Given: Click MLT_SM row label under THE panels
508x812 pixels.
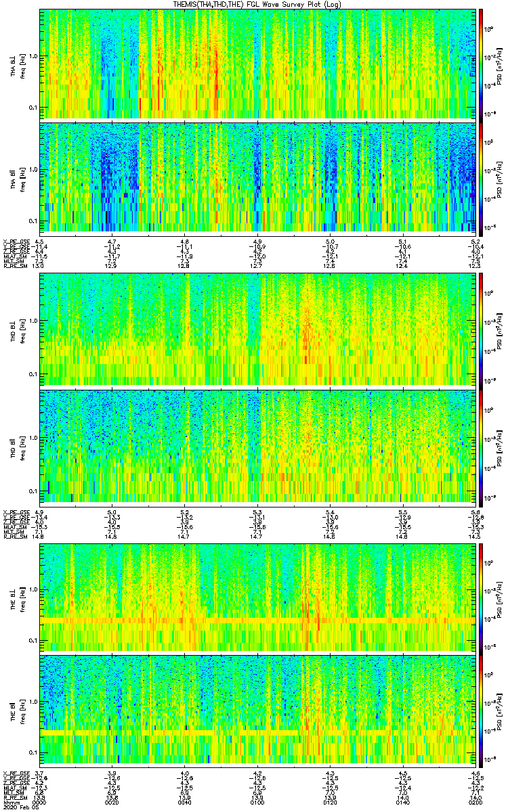Looking at the screenshot, I should [15, 794].
